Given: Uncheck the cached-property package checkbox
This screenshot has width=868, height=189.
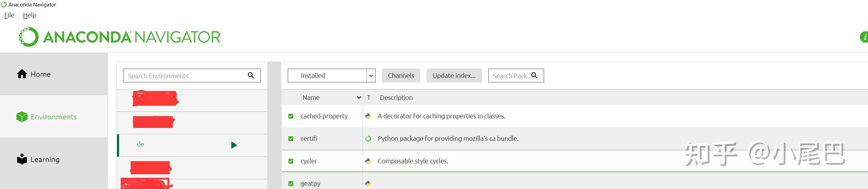Looking at the screenshot, I should 291,116.
